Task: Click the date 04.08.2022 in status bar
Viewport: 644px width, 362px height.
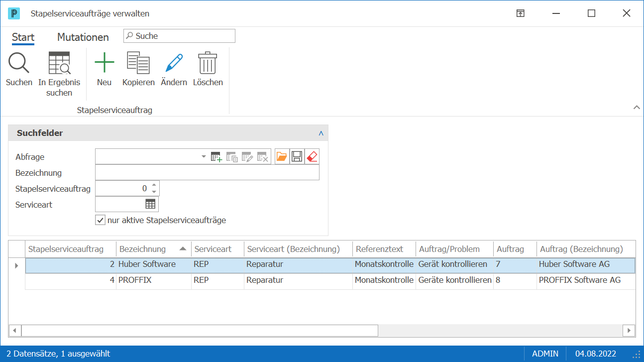Action: 596,354
